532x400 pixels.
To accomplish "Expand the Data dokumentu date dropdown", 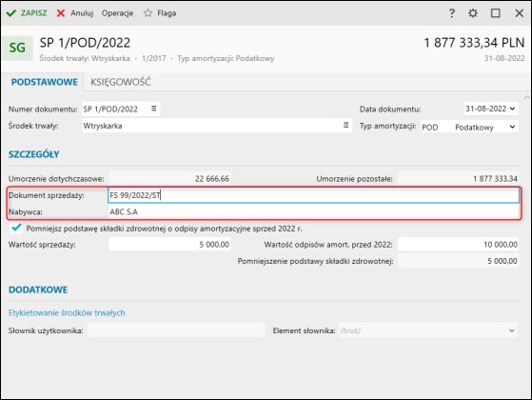I will (x=512, y=109).
